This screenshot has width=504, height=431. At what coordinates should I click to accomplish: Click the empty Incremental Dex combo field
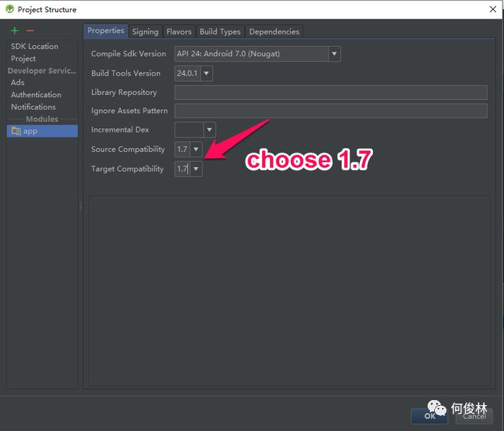[189, 130]
